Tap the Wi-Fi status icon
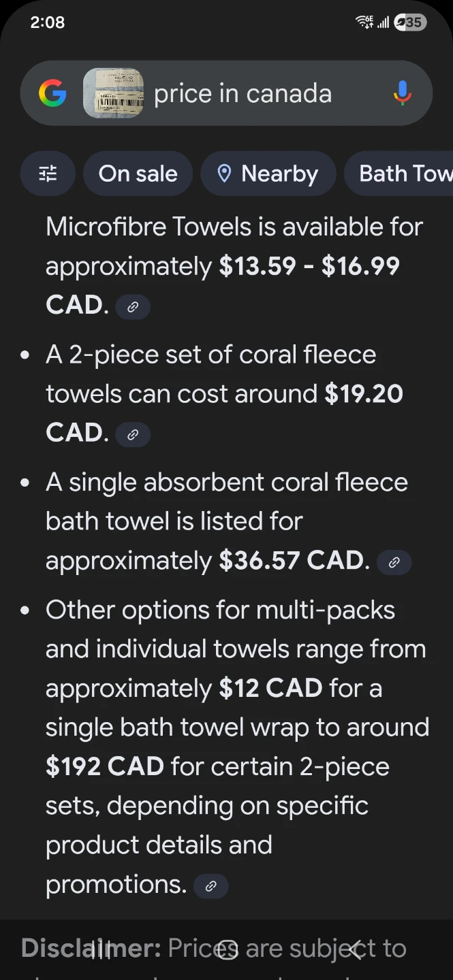 pos(364,22)
